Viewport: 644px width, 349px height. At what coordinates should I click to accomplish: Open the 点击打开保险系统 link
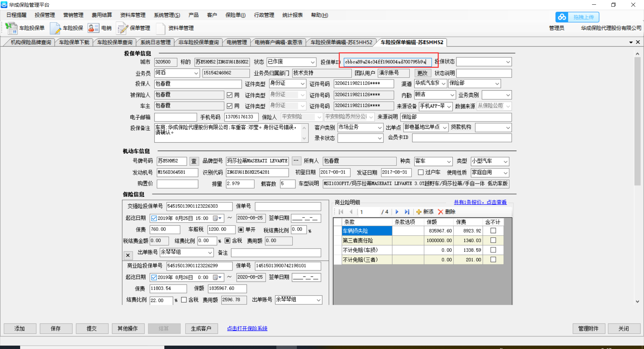click(247, 329)
